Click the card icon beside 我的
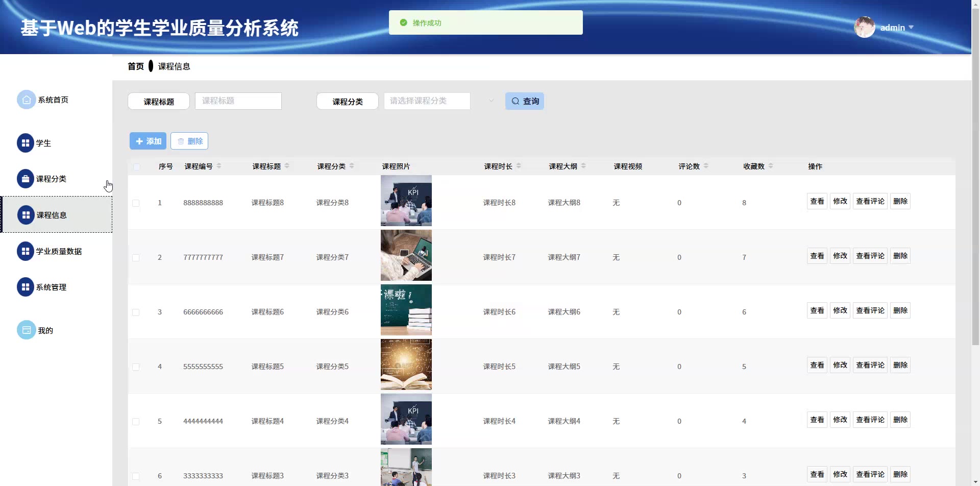The image size is (980, 486). (x=26, y=330)
